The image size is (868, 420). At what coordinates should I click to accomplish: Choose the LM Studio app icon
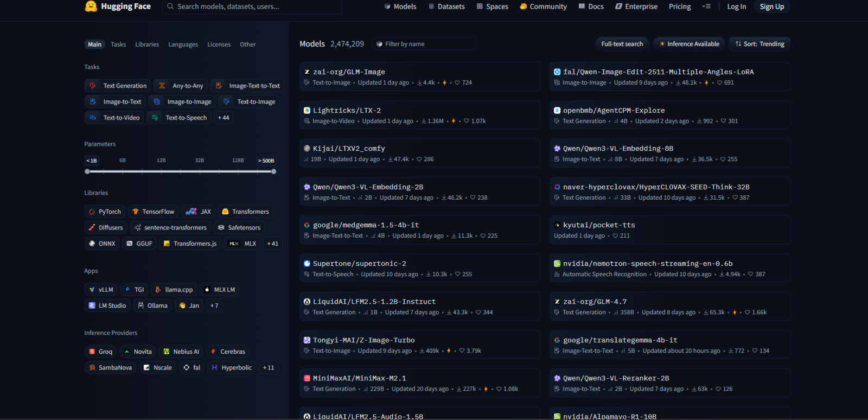coord(92,306)
